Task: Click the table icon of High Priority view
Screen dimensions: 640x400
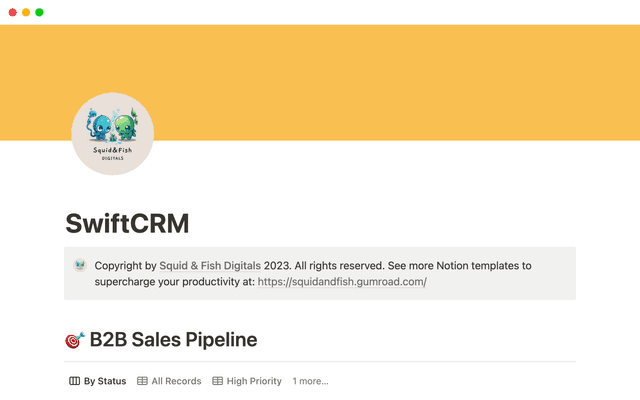Action: click(x=218, y=381)
